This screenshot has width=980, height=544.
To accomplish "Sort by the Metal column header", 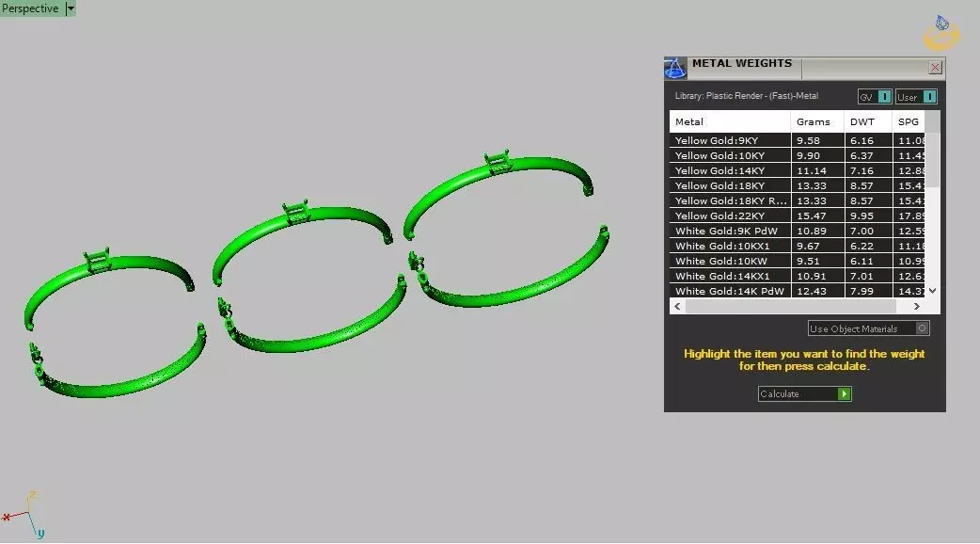I will [x=730, y=122].
